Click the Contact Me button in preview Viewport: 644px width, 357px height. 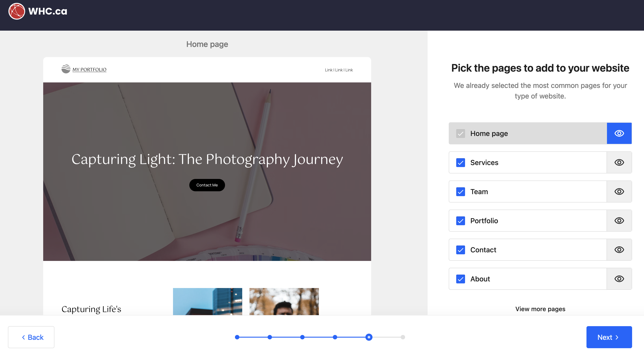pos(207,185)
